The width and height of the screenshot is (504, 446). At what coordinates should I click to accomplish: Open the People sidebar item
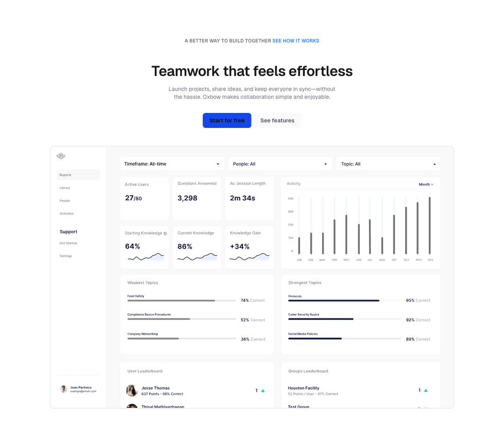(65, 201)
